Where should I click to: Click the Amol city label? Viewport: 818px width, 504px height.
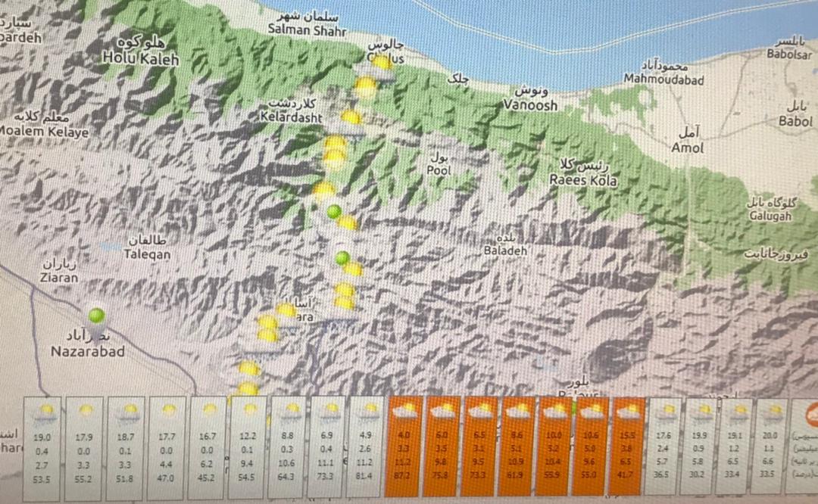688,148
